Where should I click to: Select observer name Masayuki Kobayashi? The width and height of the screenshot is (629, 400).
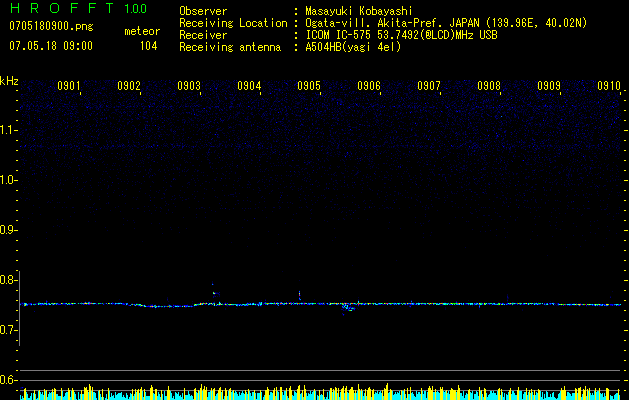[x=359, y=11]
